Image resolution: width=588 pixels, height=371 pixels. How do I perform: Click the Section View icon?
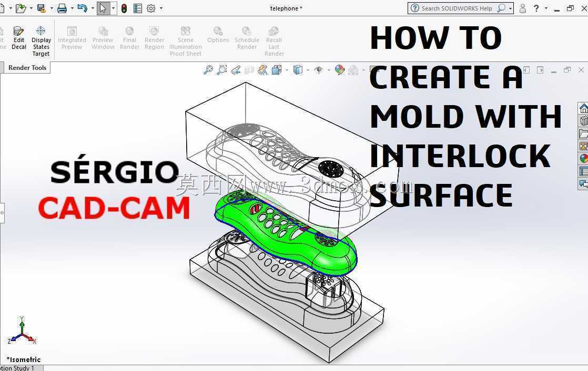[249, 70]
